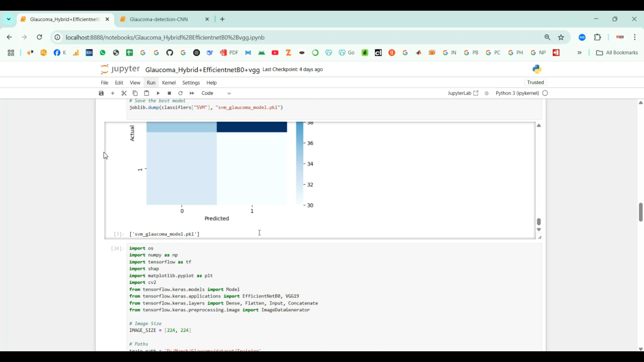Insert a new cell with the plus icon
The image size is (644, 362).
coord(113,93)
